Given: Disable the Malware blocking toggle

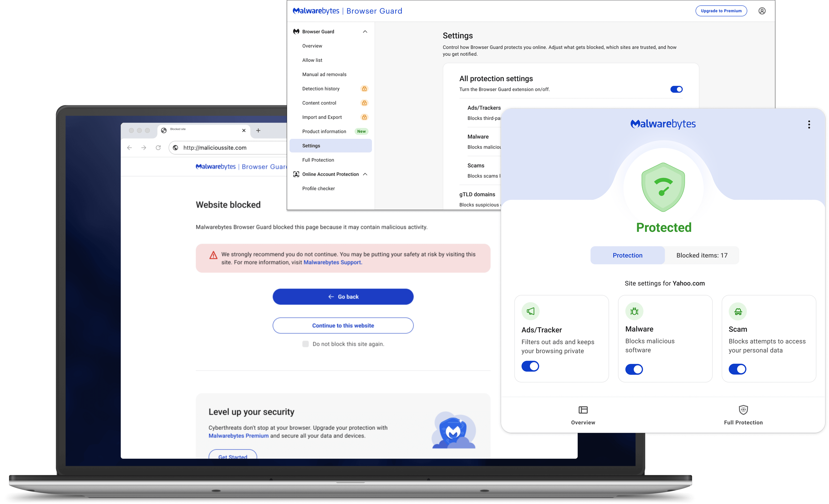Looking at the screenshot, I should click(634, 369).
